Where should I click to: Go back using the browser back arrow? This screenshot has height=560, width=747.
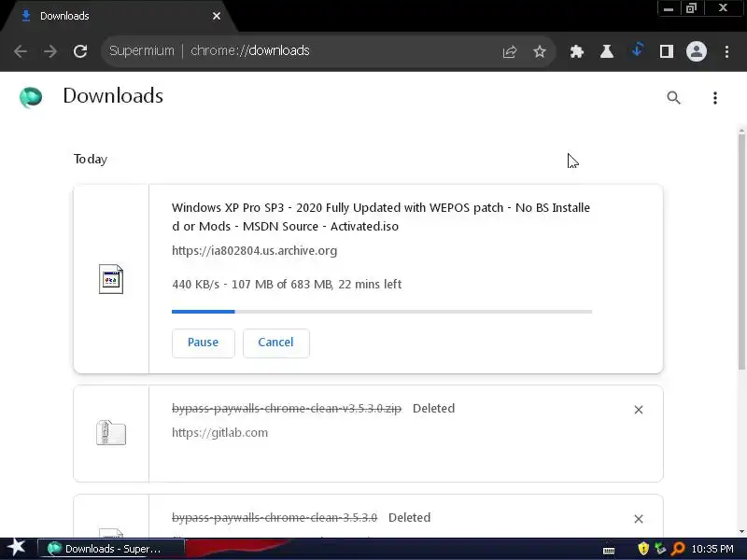(20, 51)
